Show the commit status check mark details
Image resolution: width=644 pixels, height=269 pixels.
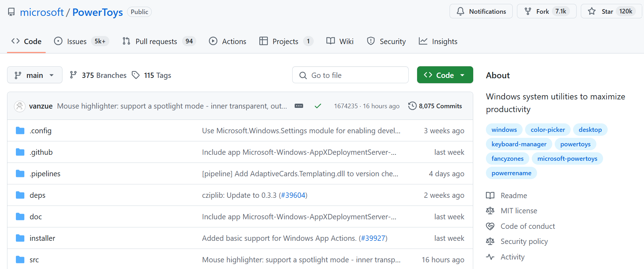pyautogui.click(x=318, y=106)
